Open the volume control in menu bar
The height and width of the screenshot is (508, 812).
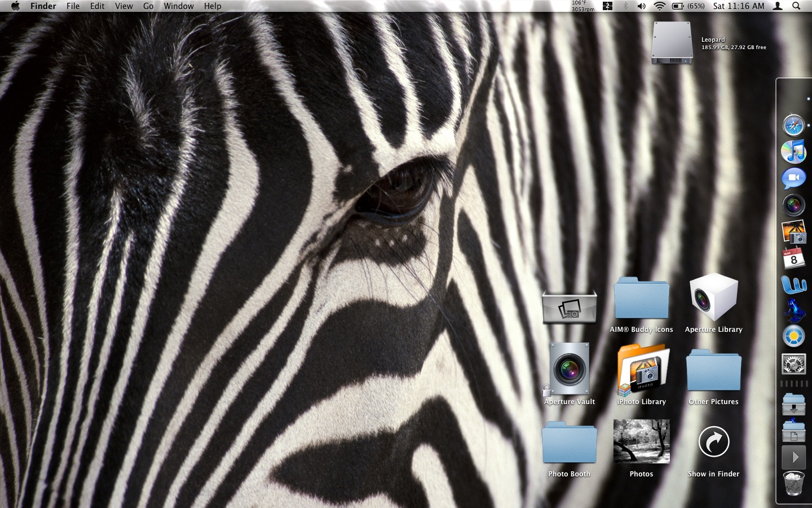[642, 6]
